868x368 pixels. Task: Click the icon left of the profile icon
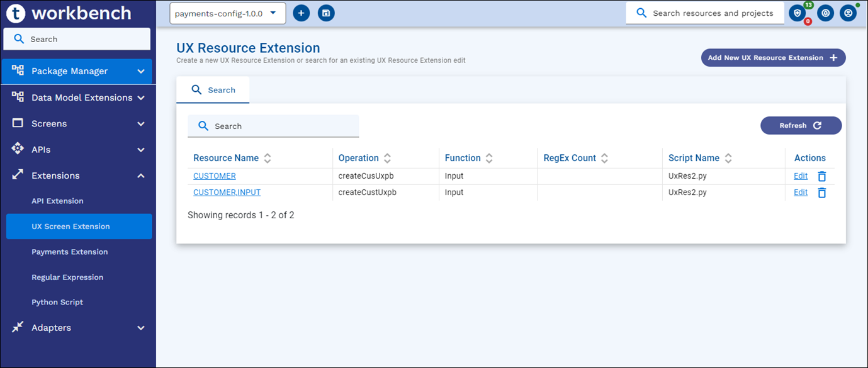pos(825,13)
